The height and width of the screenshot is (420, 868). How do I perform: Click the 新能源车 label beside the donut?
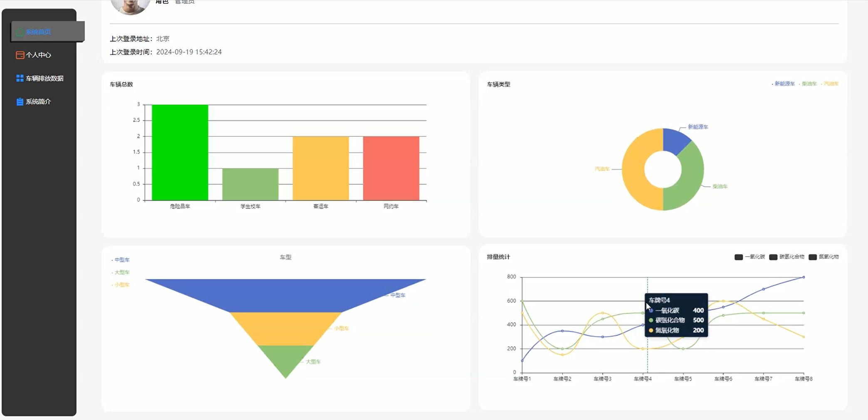coord(698,127)
